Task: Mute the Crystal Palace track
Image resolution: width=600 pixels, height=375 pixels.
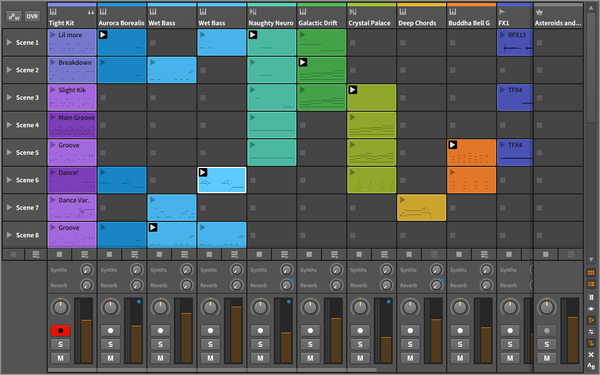Action: (360, 358)
